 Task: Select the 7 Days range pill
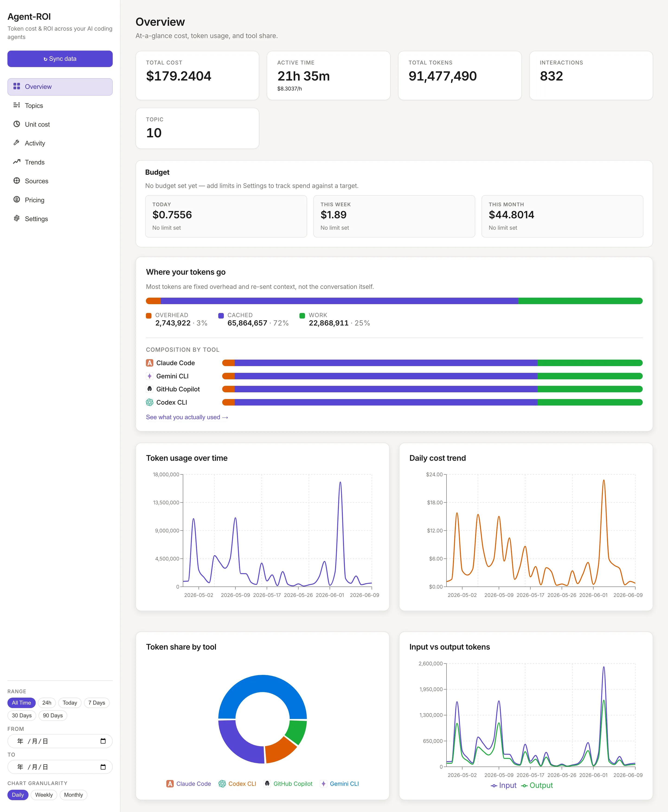click(x=96, y=703)
